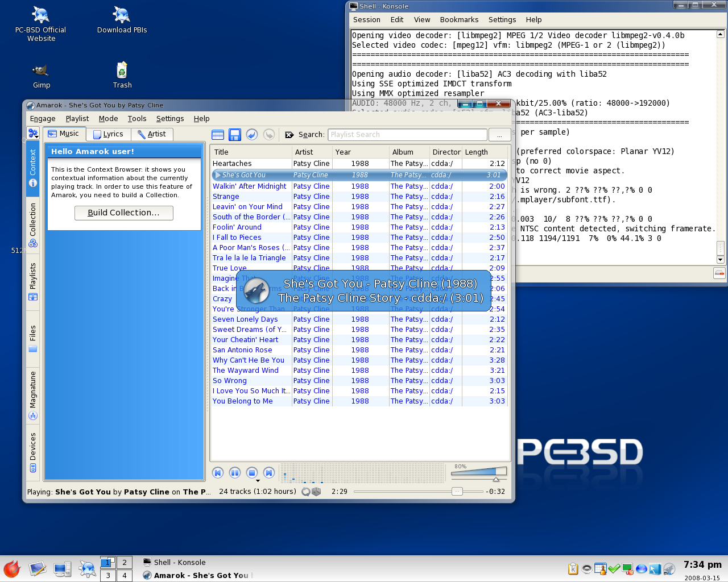
Task: Select the track 'Seven Lonely Days'
Action: (359, 319)
